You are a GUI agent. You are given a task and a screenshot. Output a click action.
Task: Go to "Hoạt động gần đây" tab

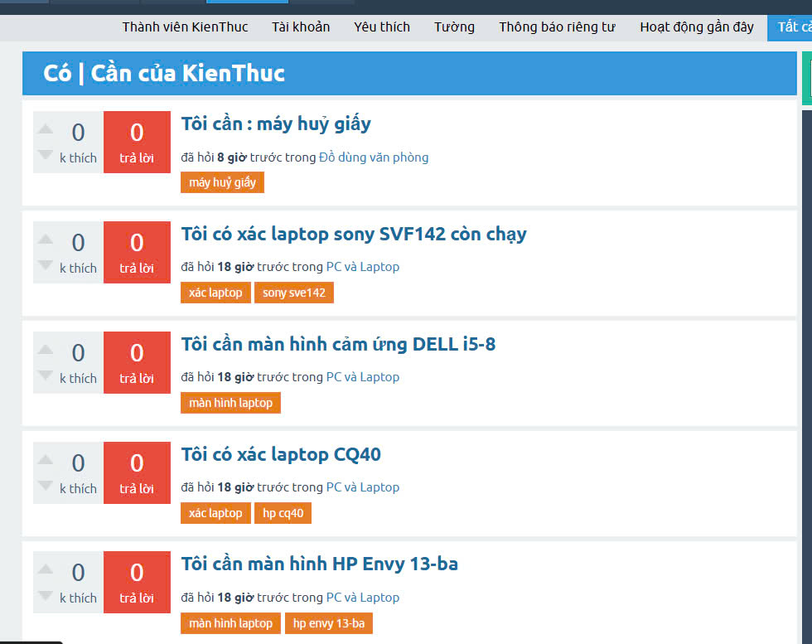click(x=696, y=27)
